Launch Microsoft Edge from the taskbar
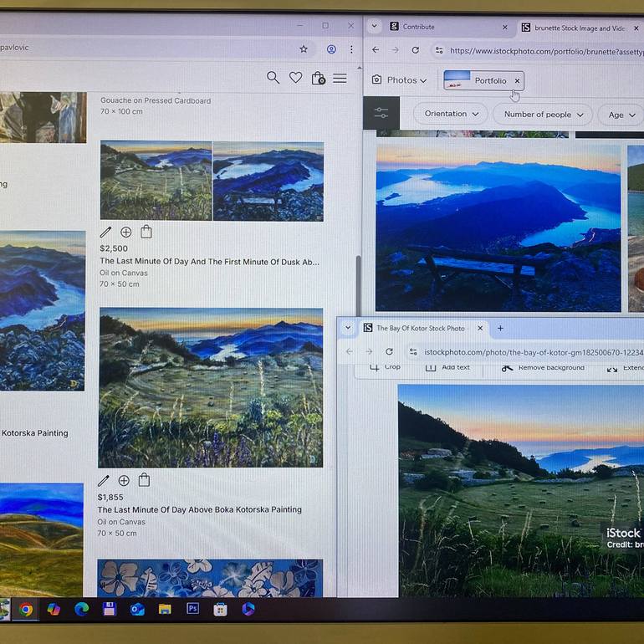Screen dimensions: 644x644 coord(82,609)
